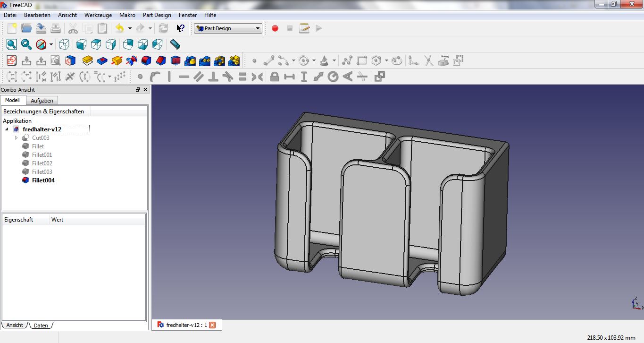644x343 pixels.
Task: Expand the Cut003 tree node
Action: coord(17,137)
